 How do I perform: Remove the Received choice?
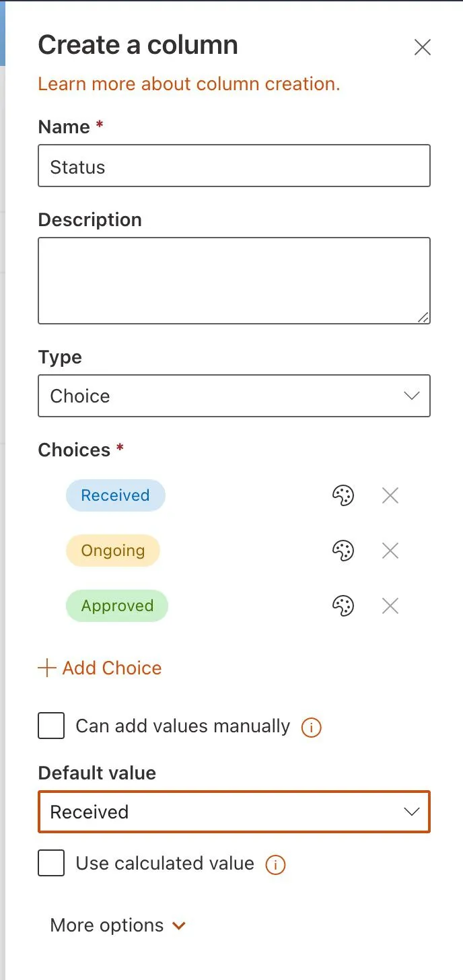[x=390, y=496]
